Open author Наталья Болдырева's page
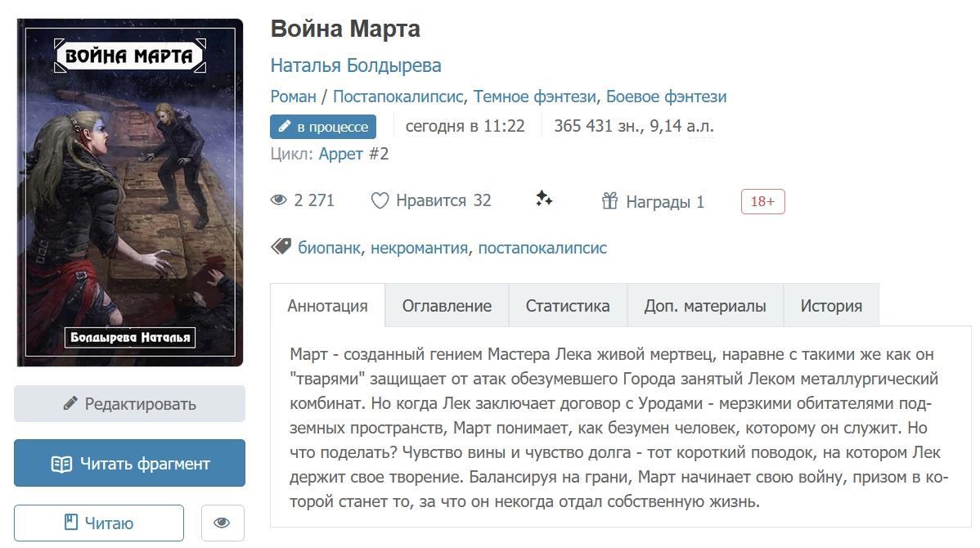Viewport: 980px width, 548px height. click(356, 65)
